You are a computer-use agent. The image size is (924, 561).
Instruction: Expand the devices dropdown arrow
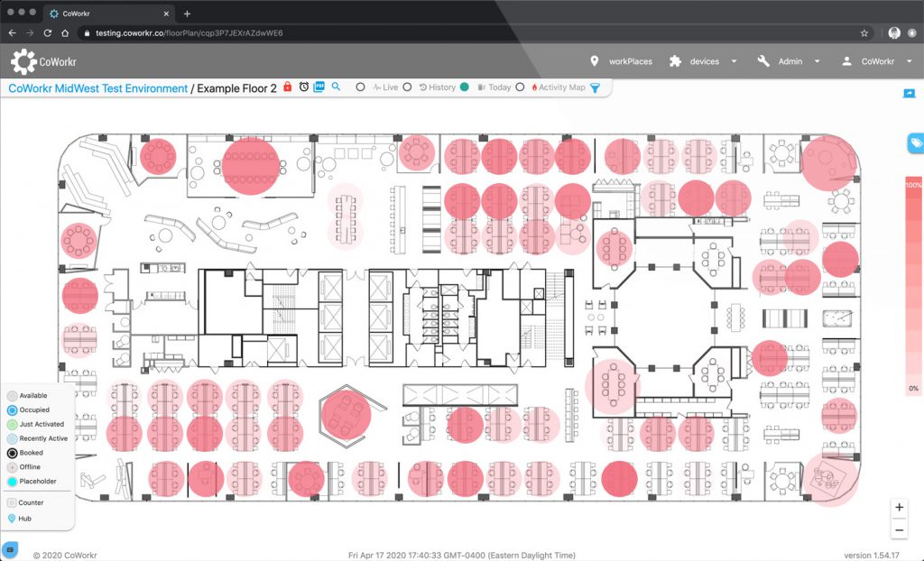pos(734,61)
